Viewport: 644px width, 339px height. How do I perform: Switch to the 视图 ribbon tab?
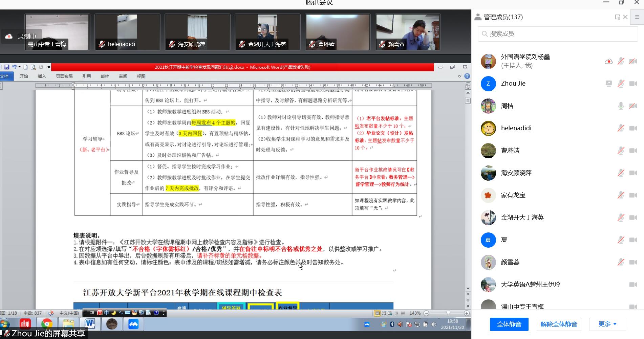141,76
